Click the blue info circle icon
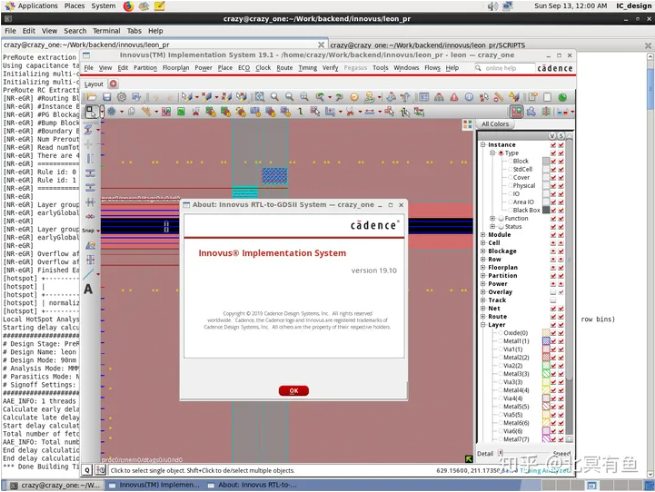Screen dimensions: 655x492 pos(469,97)
